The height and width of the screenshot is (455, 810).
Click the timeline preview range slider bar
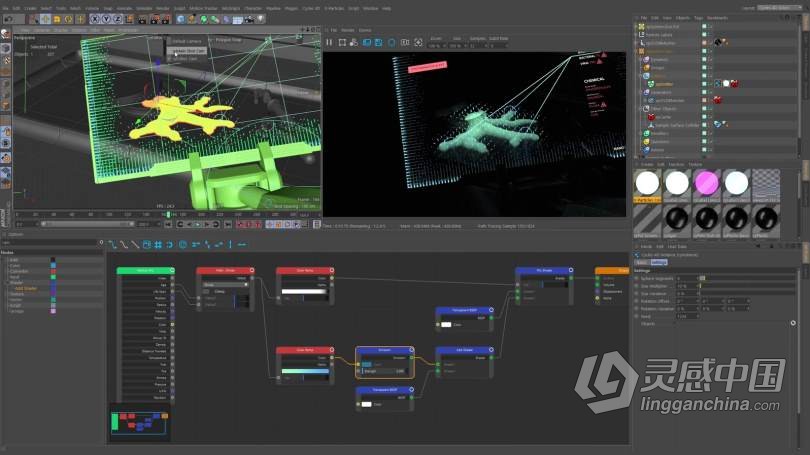click(x=86, y=224)
